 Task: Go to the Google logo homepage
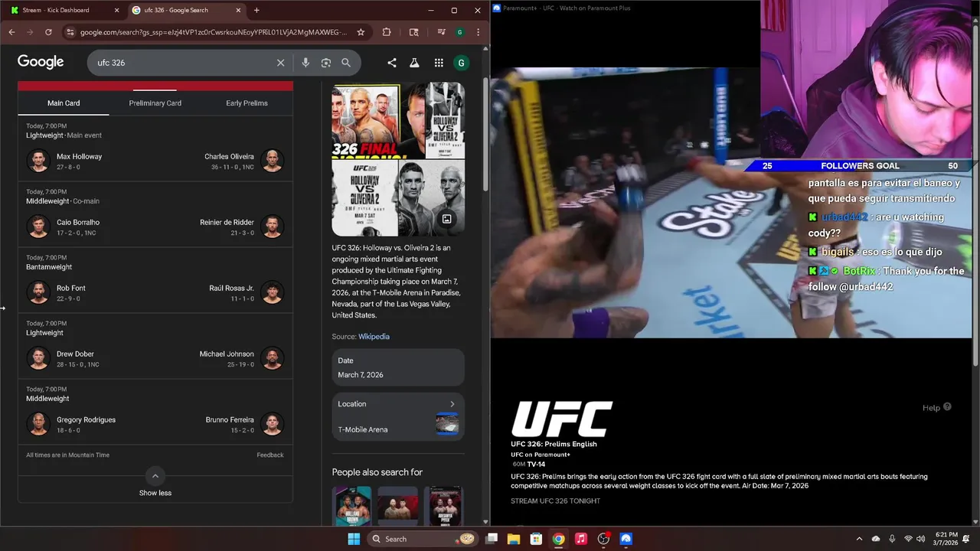(41, 62)
